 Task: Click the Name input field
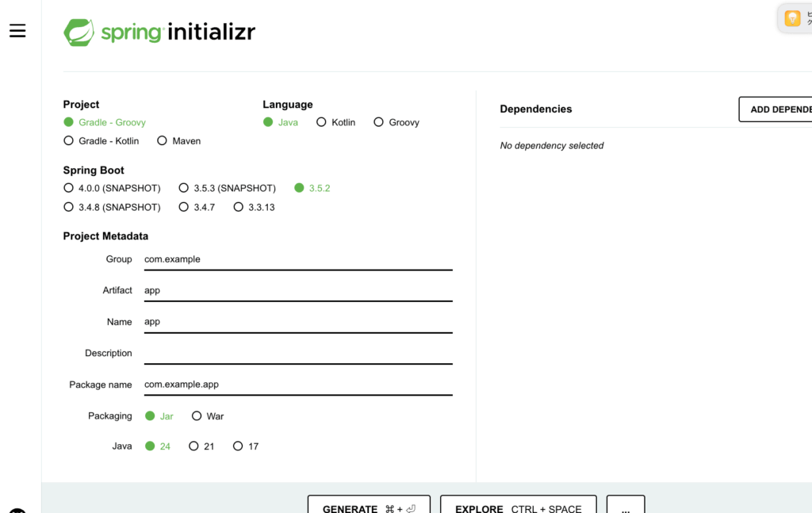(298, 322)
